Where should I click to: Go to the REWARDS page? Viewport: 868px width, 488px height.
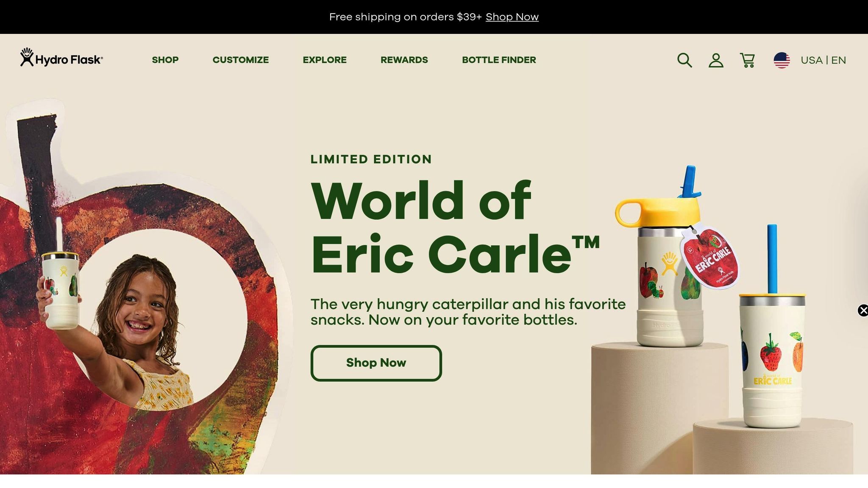point(404,60)
